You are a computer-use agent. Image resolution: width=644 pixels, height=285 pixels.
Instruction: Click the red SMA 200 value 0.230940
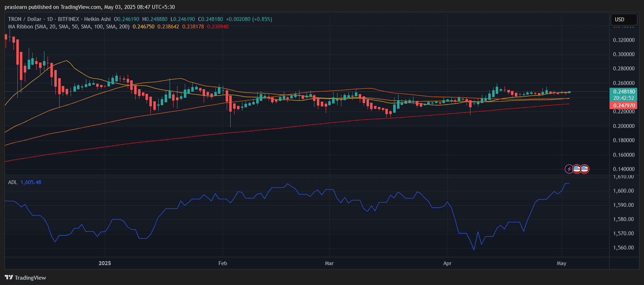click(x=218, y=27)
